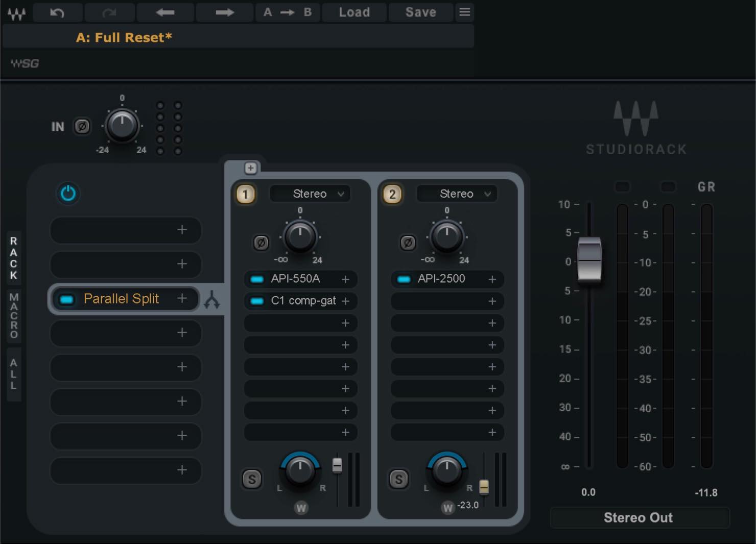
Task: Toggle the IN phase invert button
Action: click(x=82, y=126)
